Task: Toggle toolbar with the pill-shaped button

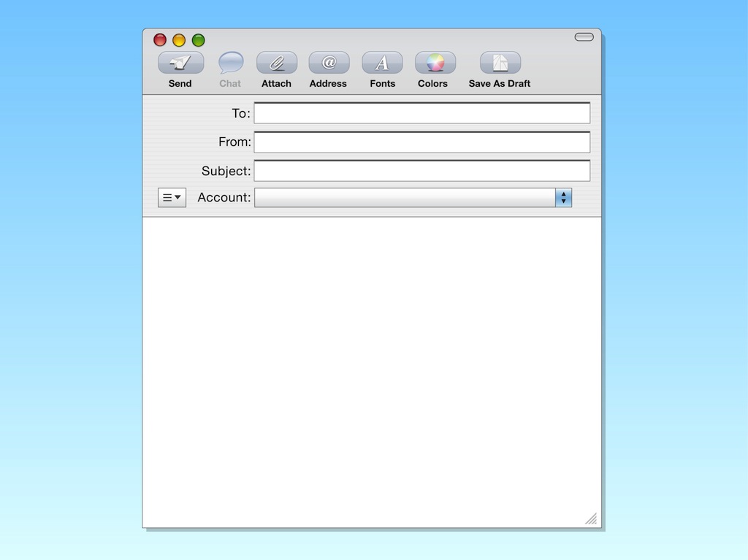Action: tap(584, 37)
